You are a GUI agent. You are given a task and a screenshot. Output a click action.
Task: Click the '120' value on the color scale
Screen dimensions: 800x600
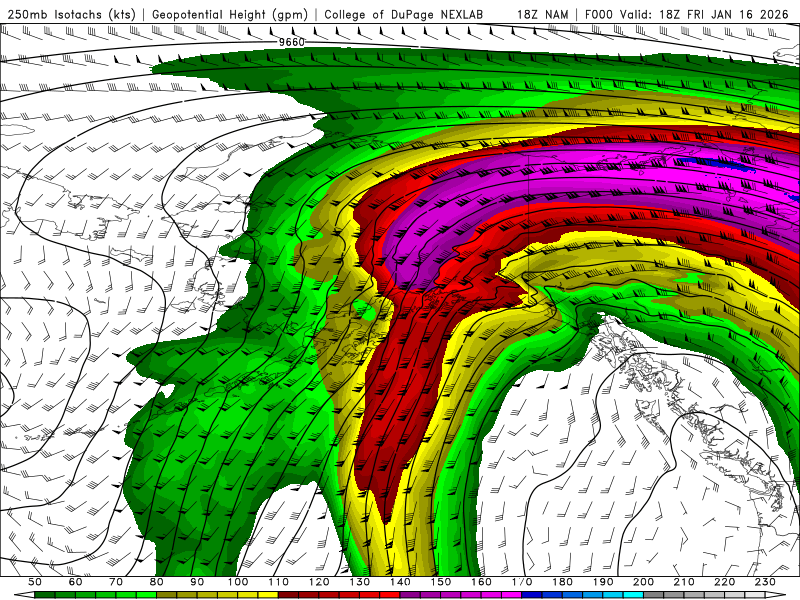319,582
